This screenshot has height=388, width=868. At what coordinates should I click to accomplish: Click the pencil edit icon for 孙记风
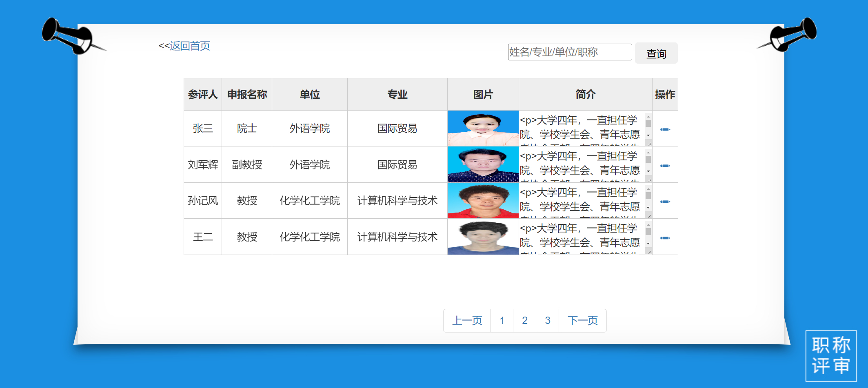tap(665, 202)
